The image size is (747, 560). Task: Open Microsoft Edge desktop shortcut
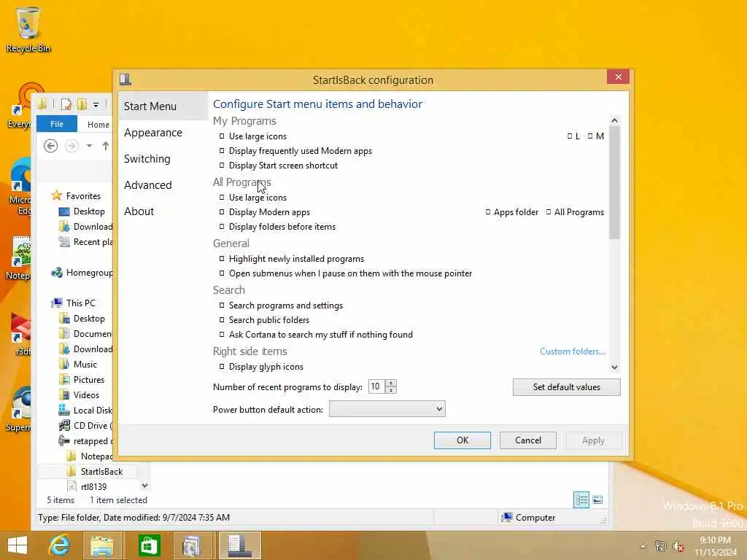coord(20,186)
